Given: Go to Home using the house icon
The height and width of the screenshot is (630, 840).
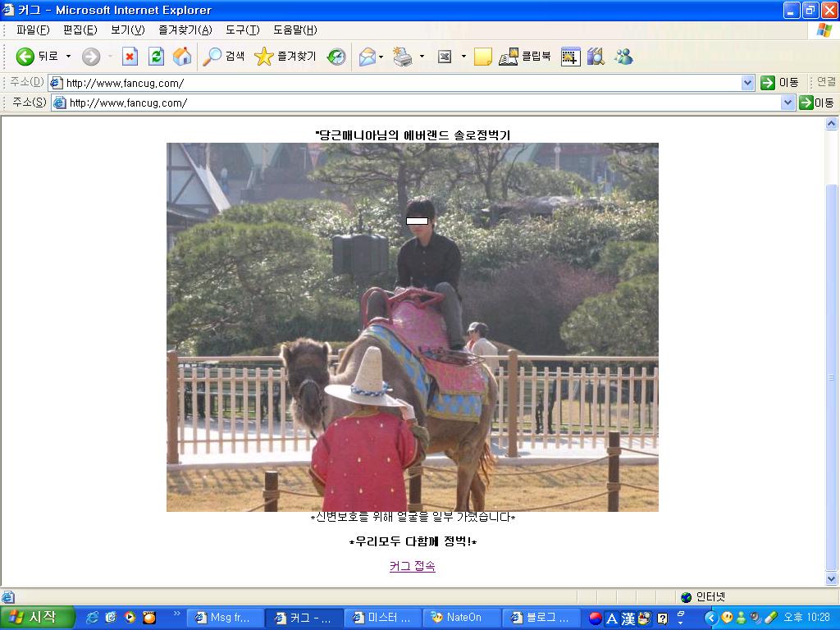Looking at the screenshot, I should pyautogui.click(x=182, y=57).
